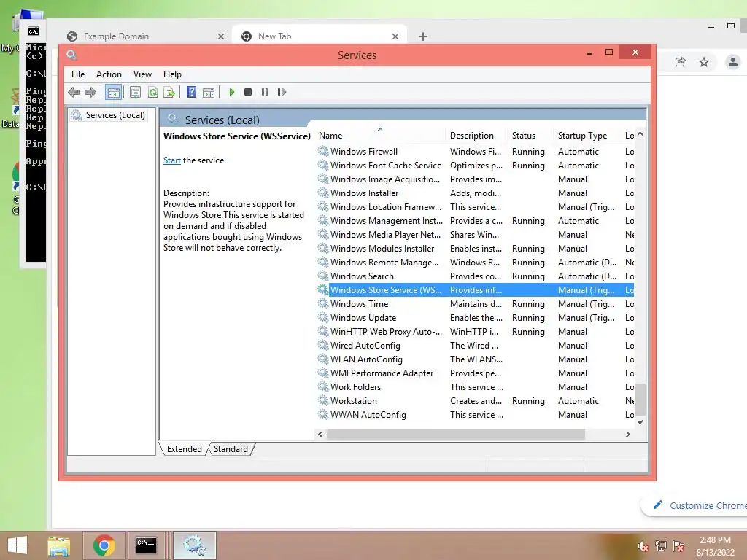Click the horizontal scrollbar right arrow

(628, 434)
